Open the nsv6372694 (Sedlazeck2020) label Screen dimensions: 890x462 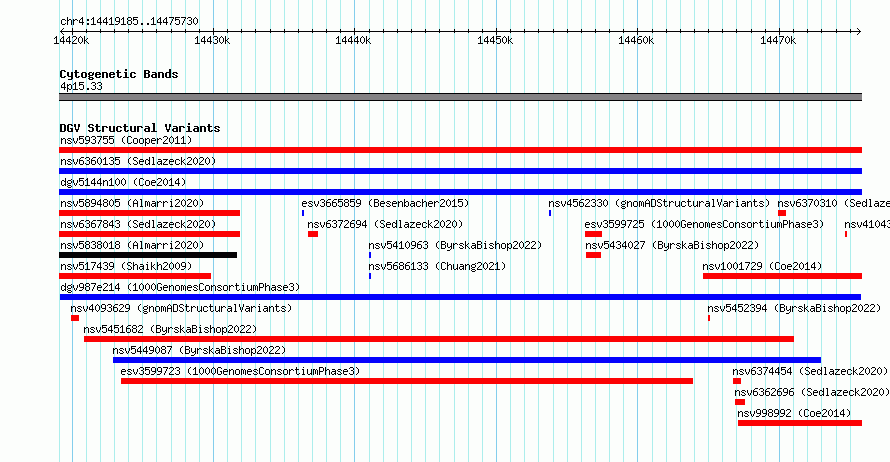(385, 224)
